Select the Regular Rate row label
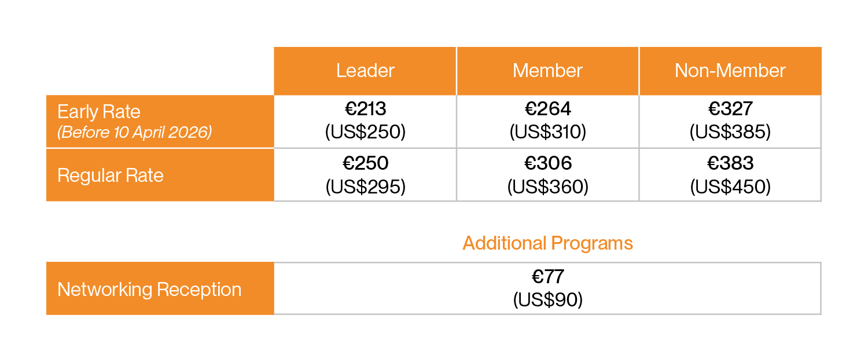868x362 pixels. click(x=111, y=175)
